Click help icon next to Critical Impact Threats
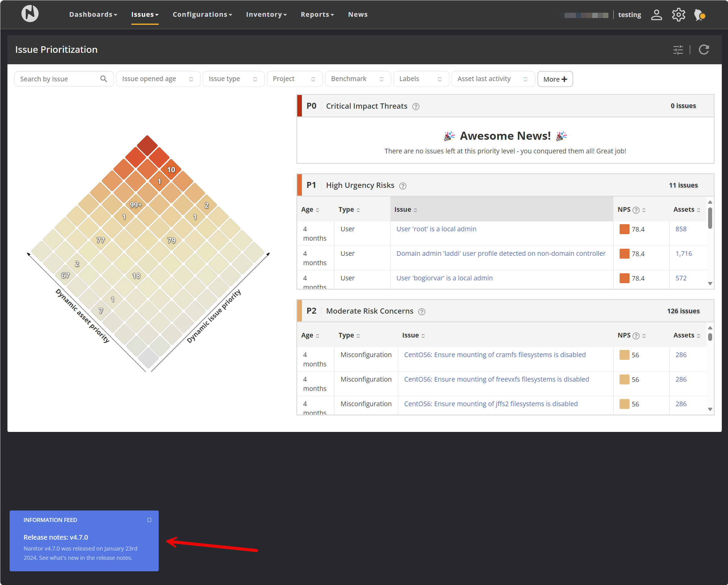728x585 pixels. pos(416,107)
